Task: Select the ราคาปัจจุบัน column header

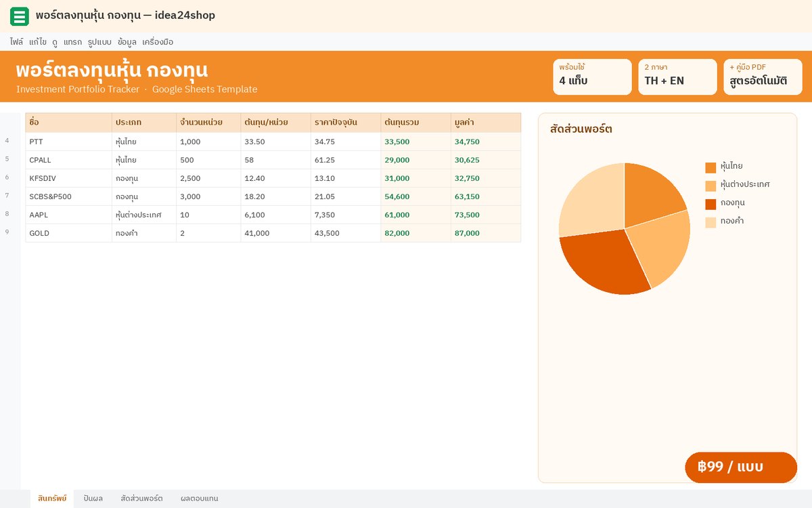Action: (x=346, y=123)
